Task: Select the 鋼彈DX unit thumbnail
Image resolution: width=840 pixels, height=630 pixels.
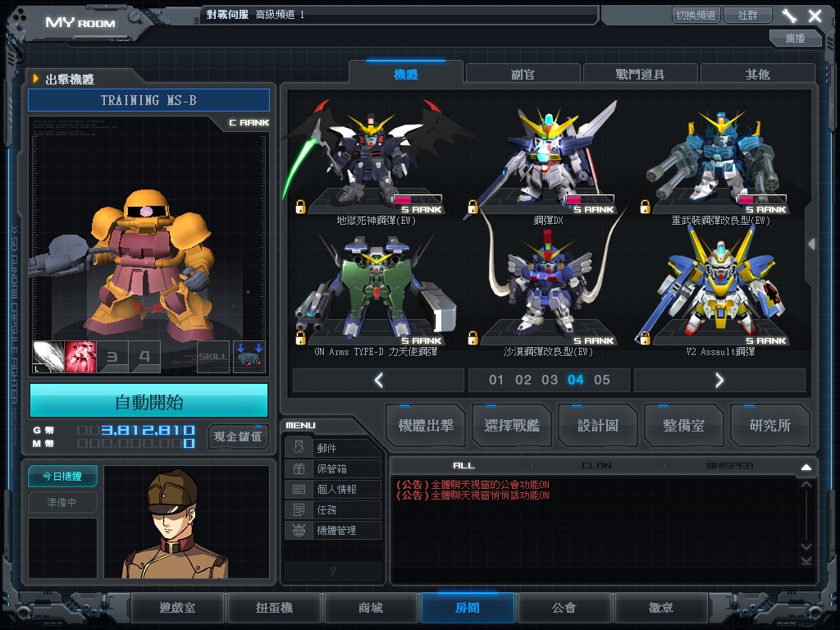Action: click(x=547, y=155)
